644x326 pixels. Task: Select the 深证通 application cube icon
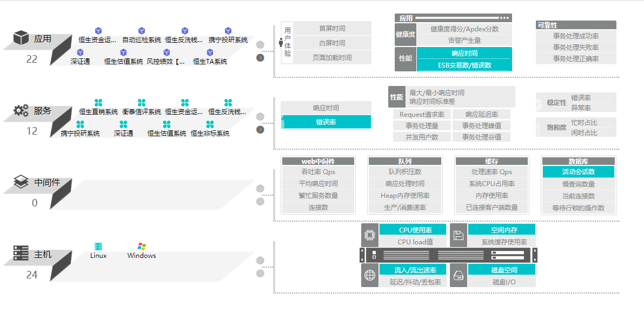[x=80, y=52]
